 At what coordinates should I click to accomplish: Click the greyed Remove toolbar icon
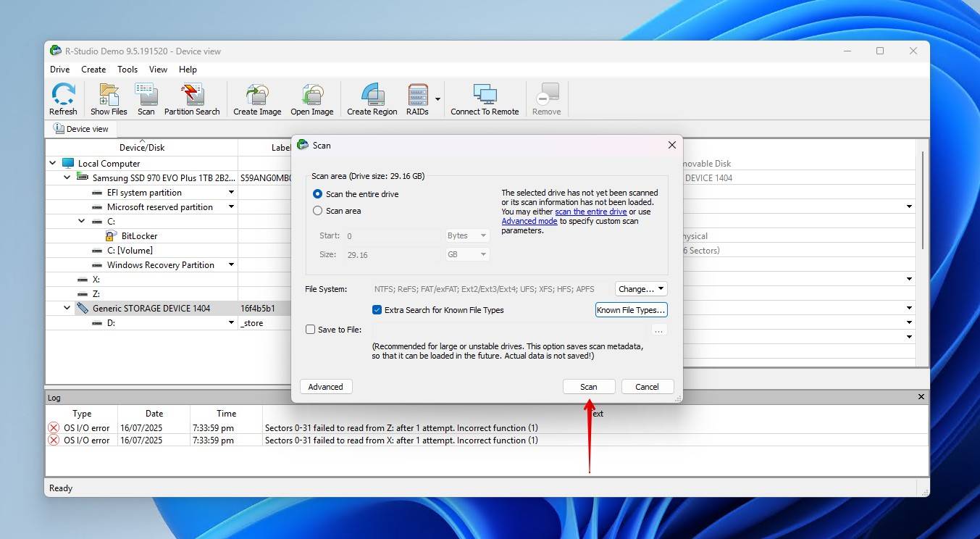547,99
